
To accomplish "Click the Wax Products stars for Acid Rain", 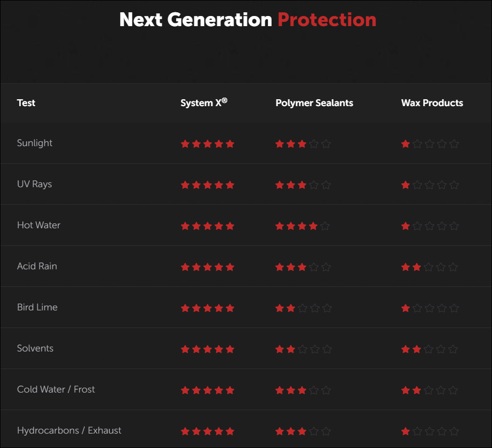I will click(430, 267).
